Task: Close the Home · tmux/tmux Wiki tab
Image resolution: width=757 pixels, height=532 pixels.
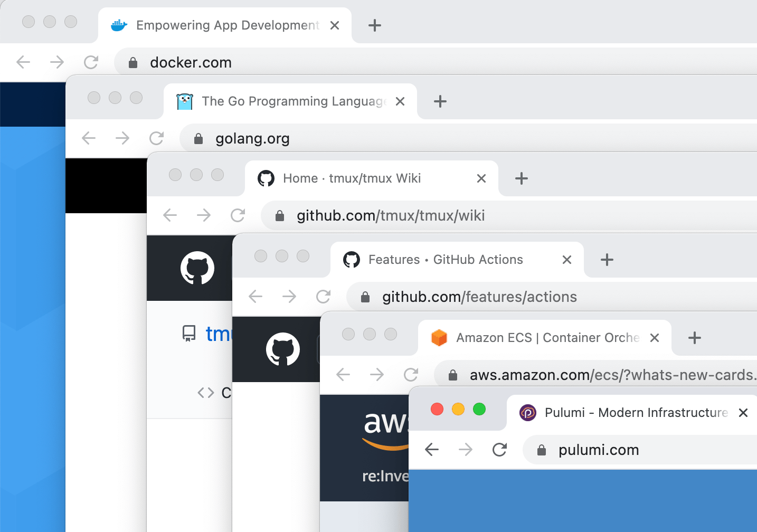Action: pos(481,178)
